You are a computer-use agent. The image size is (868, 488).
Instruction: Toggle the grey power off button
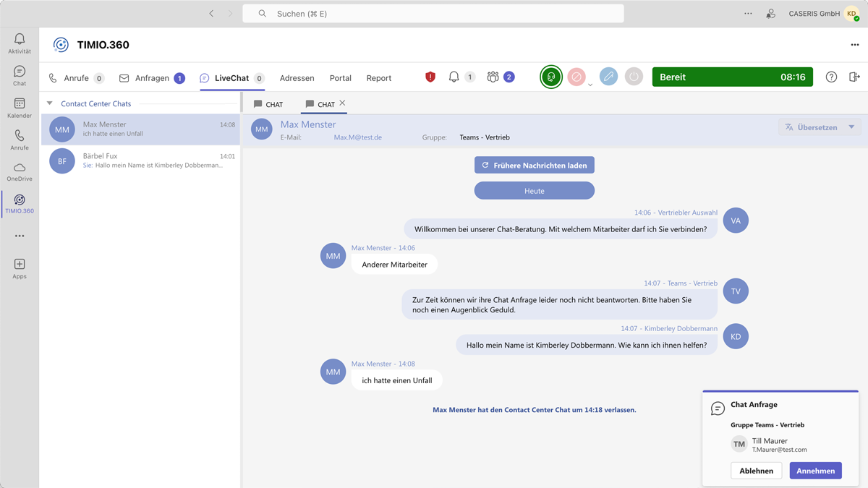634,77
